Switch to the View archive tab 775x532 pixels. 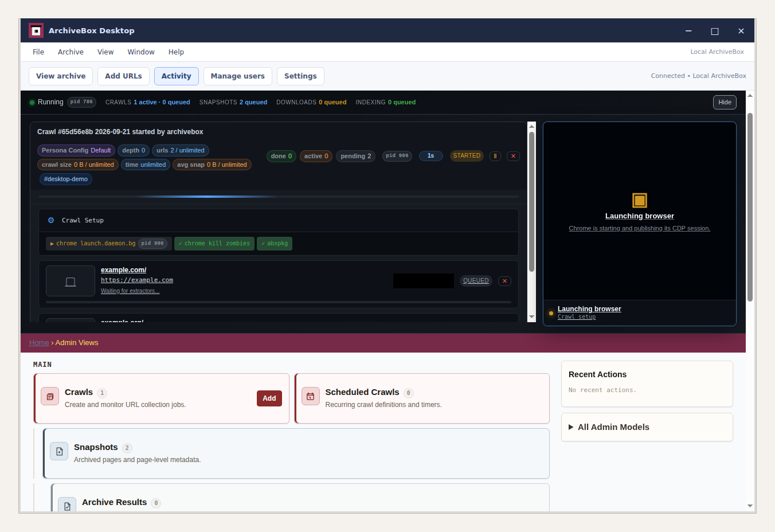(61, 76)
